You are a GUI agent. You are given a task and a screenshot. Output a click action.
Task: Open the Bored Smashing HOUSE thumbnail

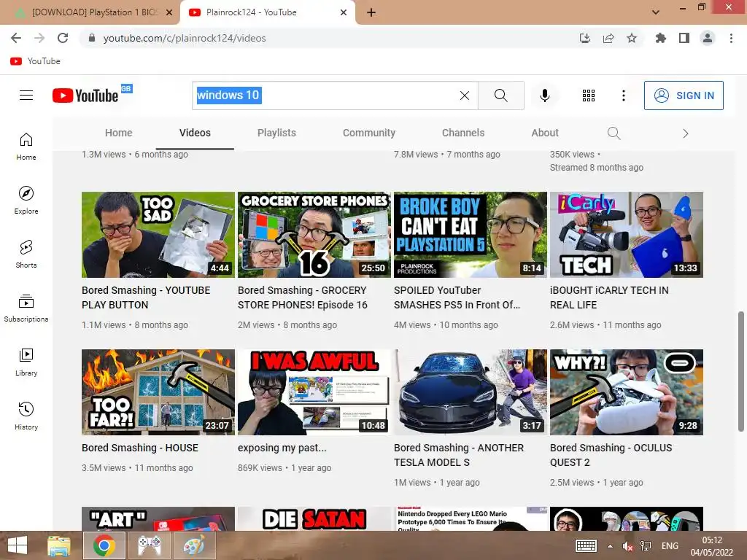click(158, 392)
